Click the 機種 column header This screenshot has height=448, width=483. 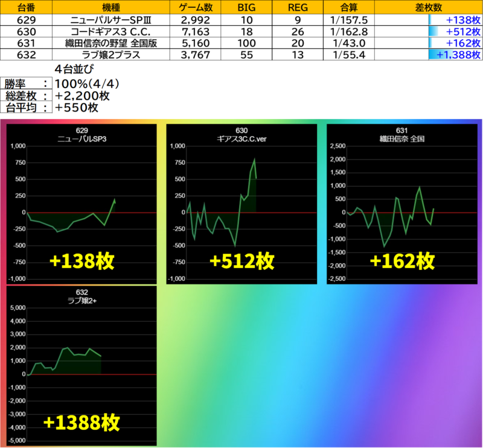tap(111, 7)
